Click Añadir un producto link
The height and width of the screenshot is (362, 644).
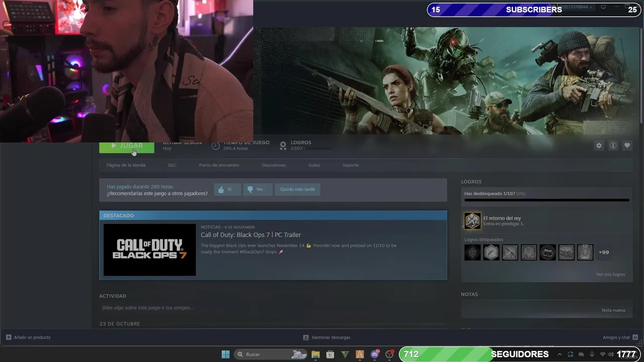pyautogui.click(x=32, y=337)
